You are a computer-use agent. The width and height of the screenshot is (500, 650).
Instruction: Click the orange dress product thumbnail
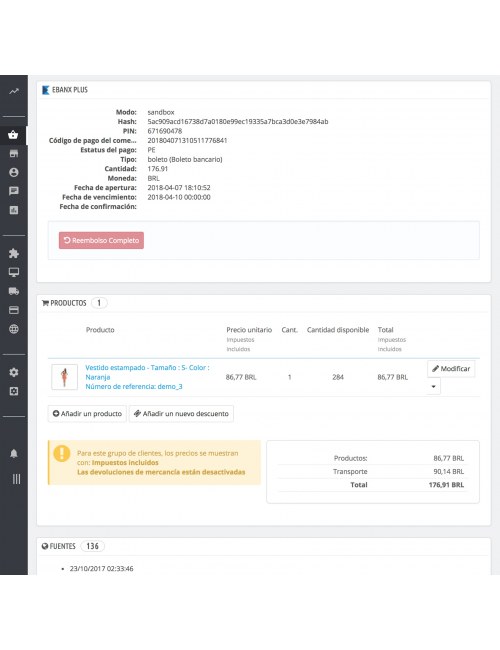pyautogui.click(x=64, y=377)
